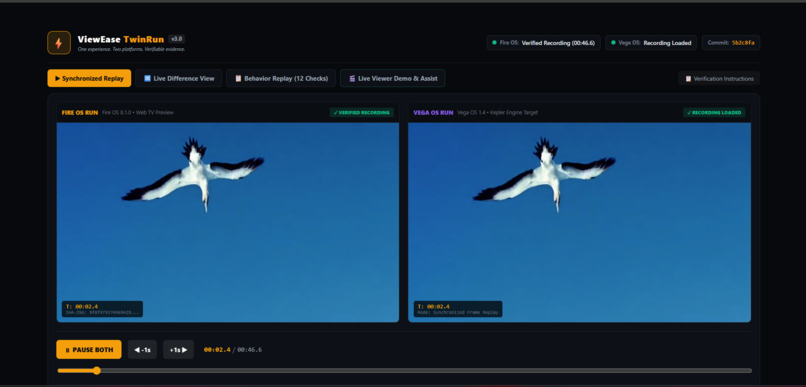
Task: Click the Vega OS run video frame
Action: point(579,222)
